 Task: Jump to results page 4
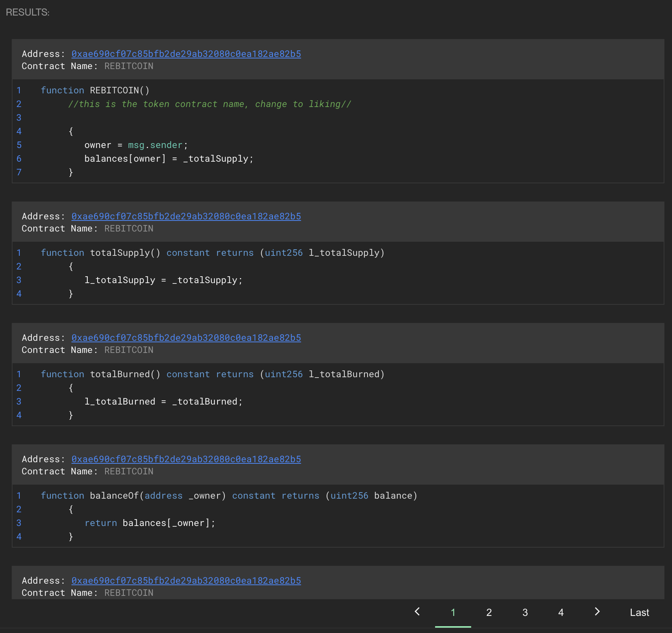pyautogui.click(x=561, y=613)
